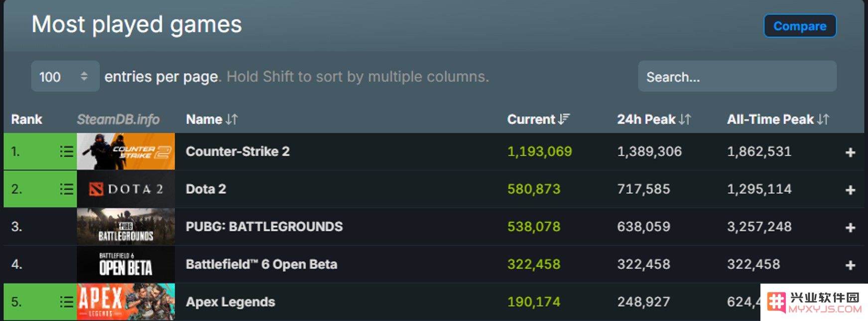Screen dimensions: 868x321
Task: Click Apex Legends current players 190,174
Action: 534,302
